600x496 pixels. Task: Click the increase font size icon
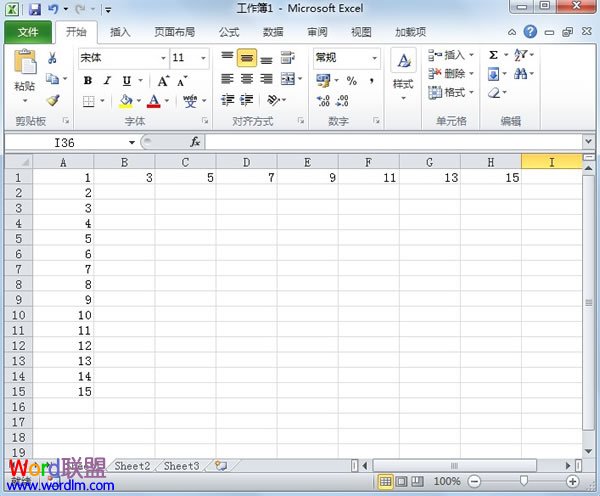tap(163, 80)
